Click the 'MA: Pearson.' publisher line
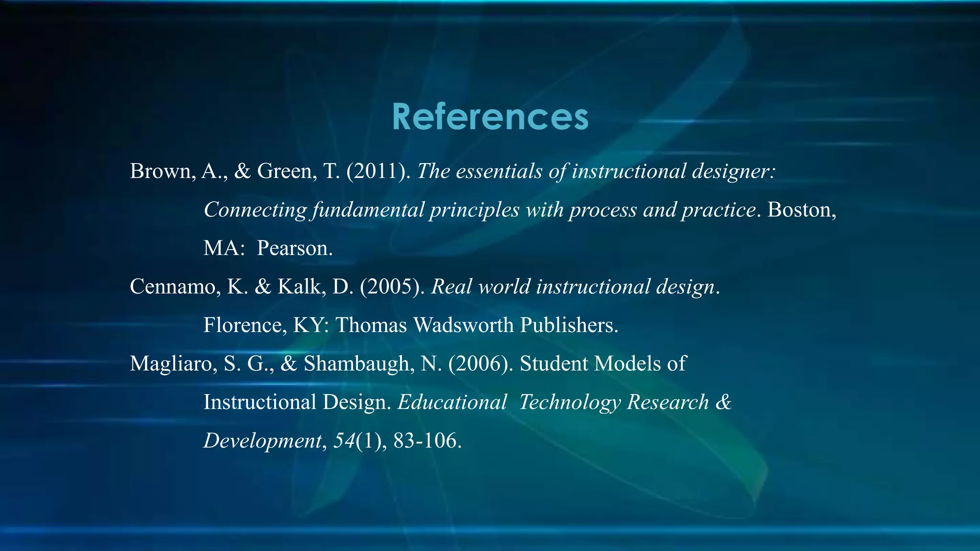 pyautogui.click(x=268, y=248)
